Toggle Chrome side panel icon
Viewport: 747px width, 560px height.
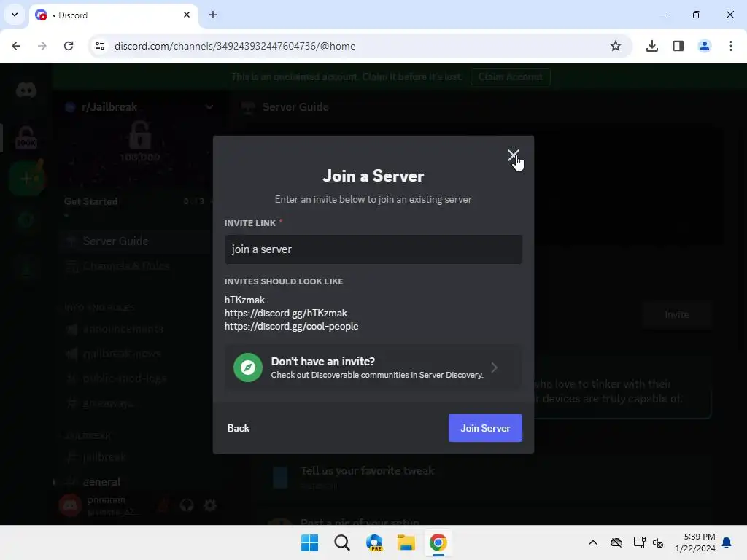pos(678,46)
